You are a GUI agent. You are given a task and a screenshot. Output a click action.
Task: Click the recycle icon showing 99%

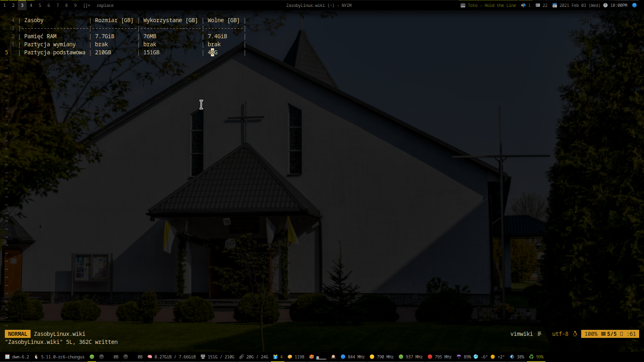pos(531,357)
